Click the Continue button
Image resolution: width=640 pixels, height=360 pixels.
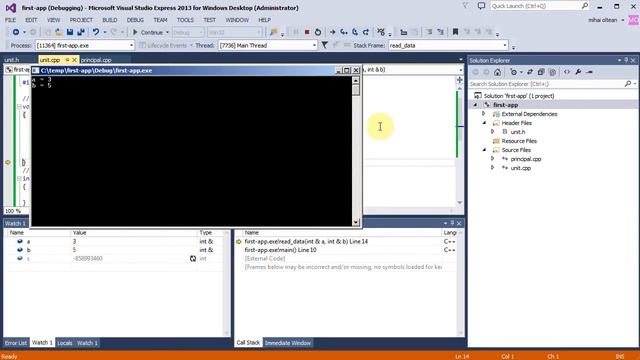point(148,32)
